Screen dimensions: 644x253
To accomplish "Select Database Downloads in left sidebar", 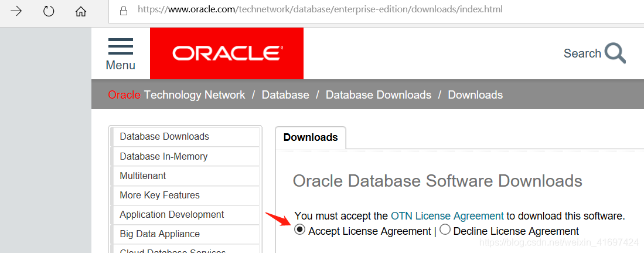I will (x=185, y=137).
